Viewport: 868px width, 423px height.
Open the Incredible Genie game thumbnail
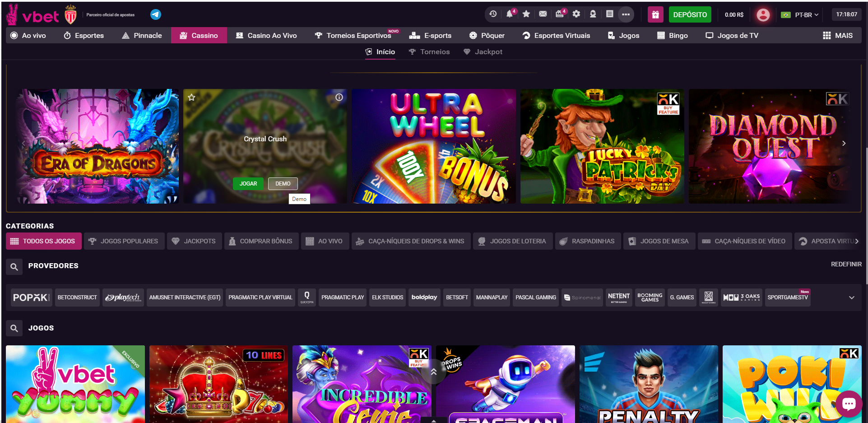coord(362,384)
